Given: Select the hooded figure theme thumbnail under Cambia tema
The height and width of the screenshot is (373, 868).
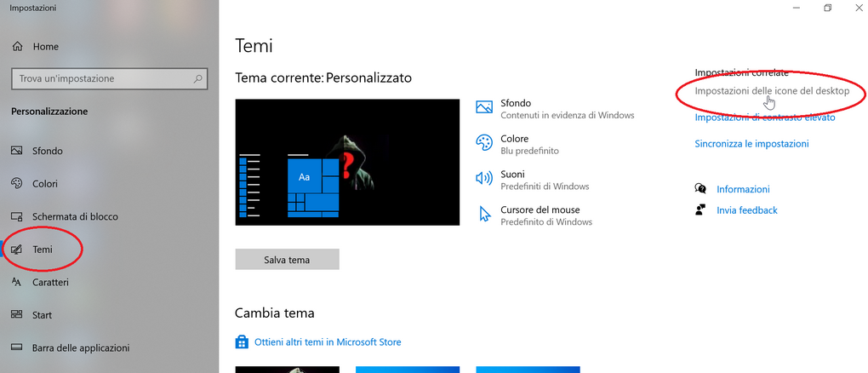Looking at the screenshot, I should tap(287, 370).
